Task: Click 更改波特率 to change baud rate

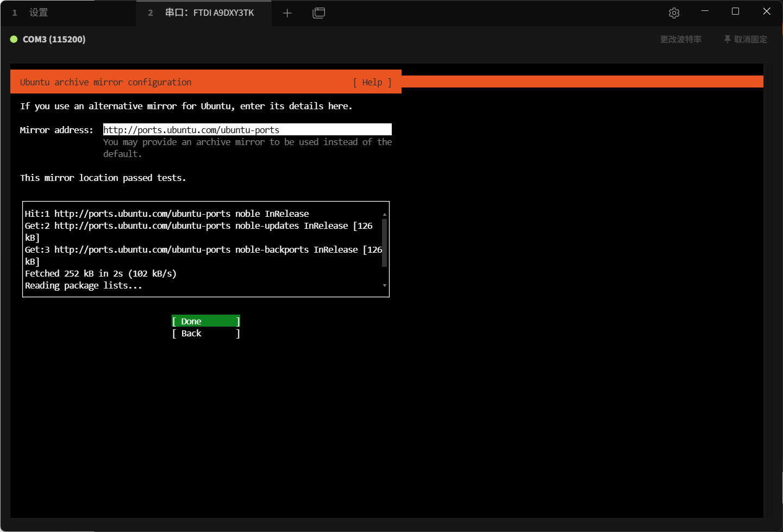Action: (680, 39)
